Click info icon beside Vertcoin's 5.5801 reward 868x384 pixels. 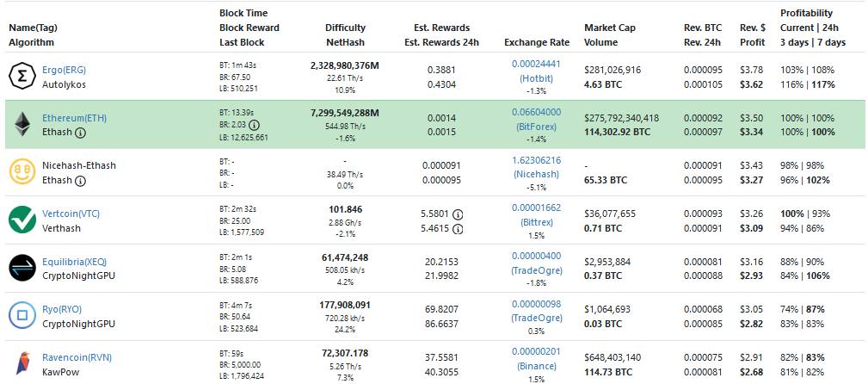tap(458, 214)
